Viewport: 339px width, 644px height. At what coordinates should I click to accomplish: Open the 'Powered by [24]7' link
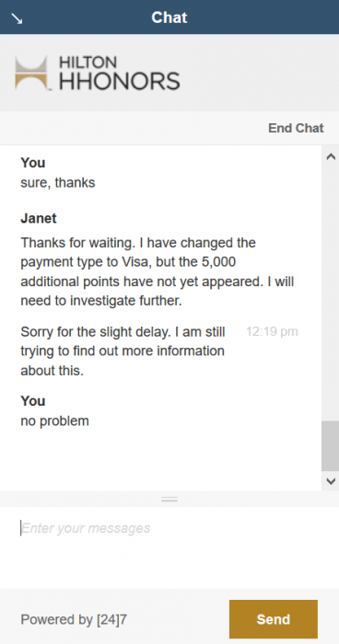[74, 619]
